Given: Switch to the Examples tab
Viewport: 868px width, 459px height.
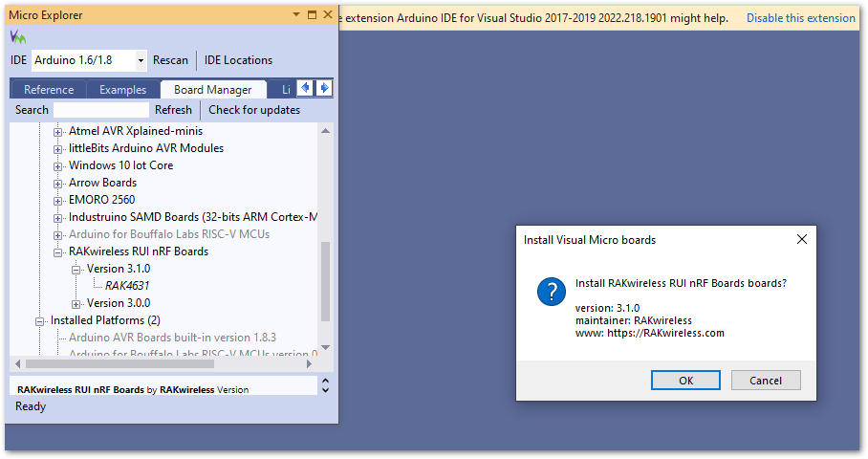Looking at the screenshot, I should (x=123, y=90).
